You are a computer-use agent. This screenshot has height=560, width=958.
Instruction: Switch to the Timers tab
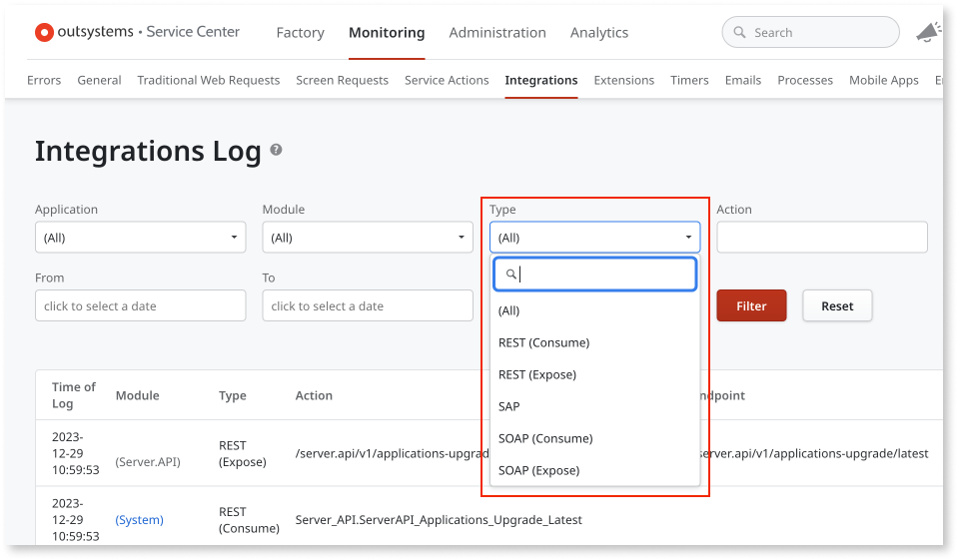689,80
